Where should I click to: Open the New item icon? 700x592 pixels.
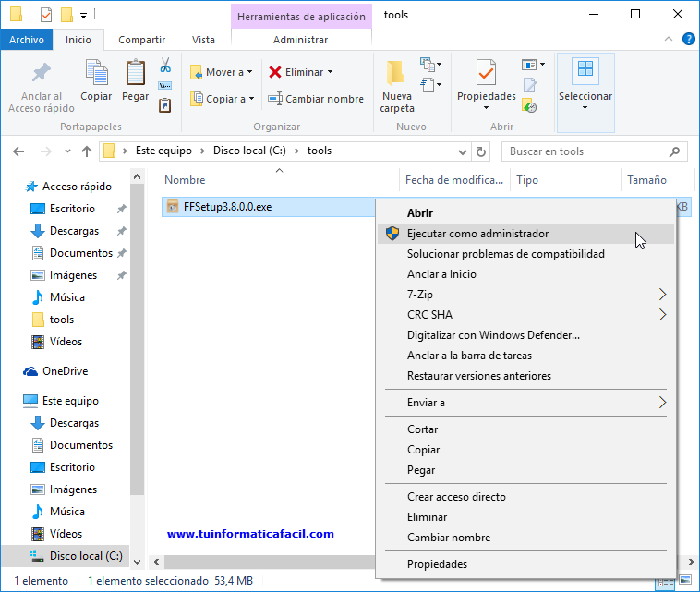430,65
